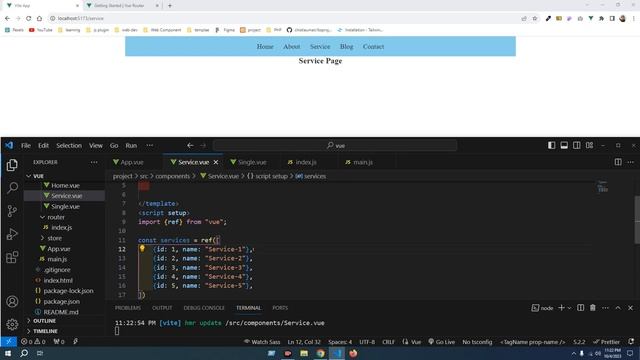Open a new browser tab
Image resolution: width=640 pixels, height=360 pixels.
[x=170, y=6]
